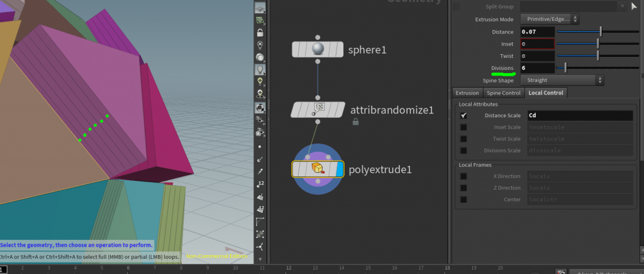Switch to the Extrusion tab
Viewport: 644px width, 274px height.
coord(467,93)
